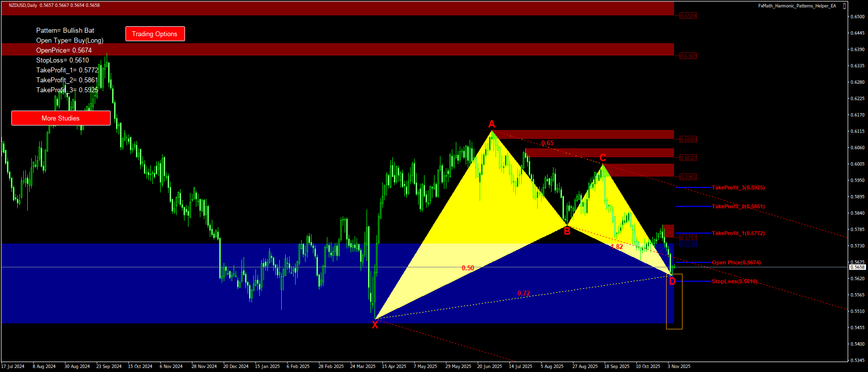The width and height of the screenshot is (868, 372).
Task: Click the 0.65 ratio label on the AC line
Action: (x=548, y=143)
